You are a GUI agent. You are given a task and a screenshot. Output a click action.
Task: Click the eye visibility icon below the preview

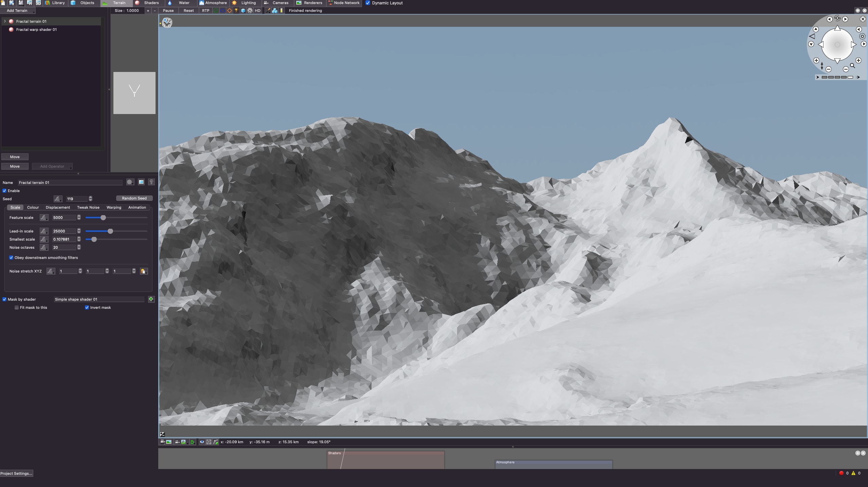(x=202, y=442)
